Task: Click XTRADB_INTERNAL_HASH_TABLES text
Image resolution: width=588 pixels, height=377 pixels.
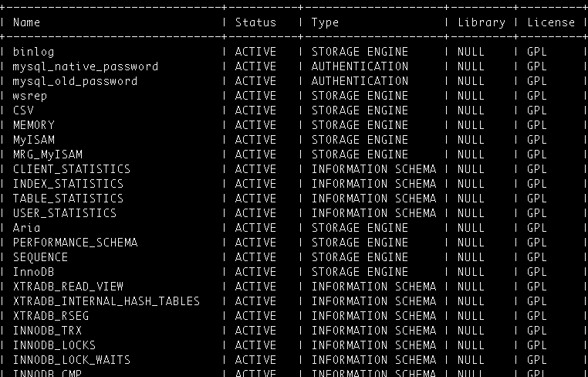Action: pos(106,301)
